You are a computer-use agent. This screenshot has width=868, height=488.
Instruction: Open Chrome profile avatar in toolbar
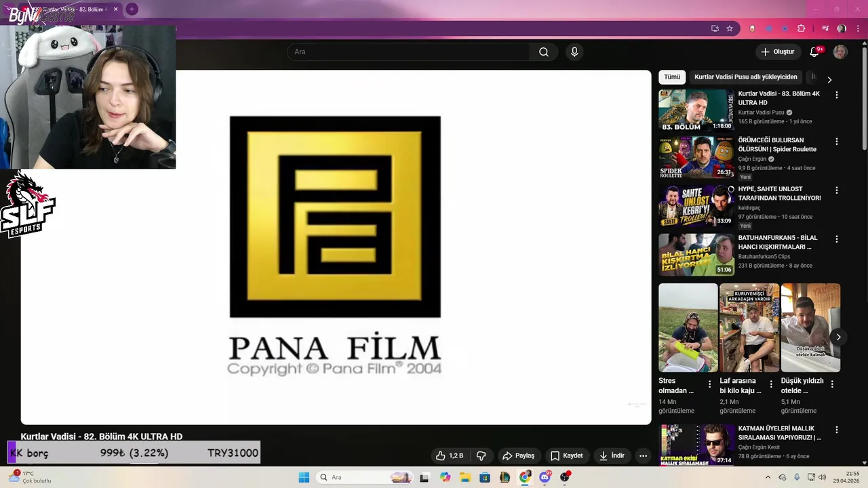point(842,28)
